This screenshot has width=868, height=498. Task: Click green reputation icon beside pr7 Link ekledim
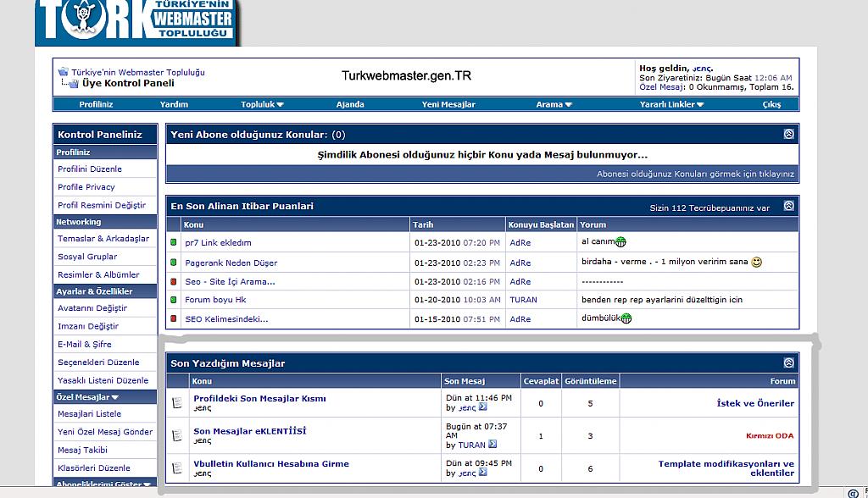[x=174, y=242]
